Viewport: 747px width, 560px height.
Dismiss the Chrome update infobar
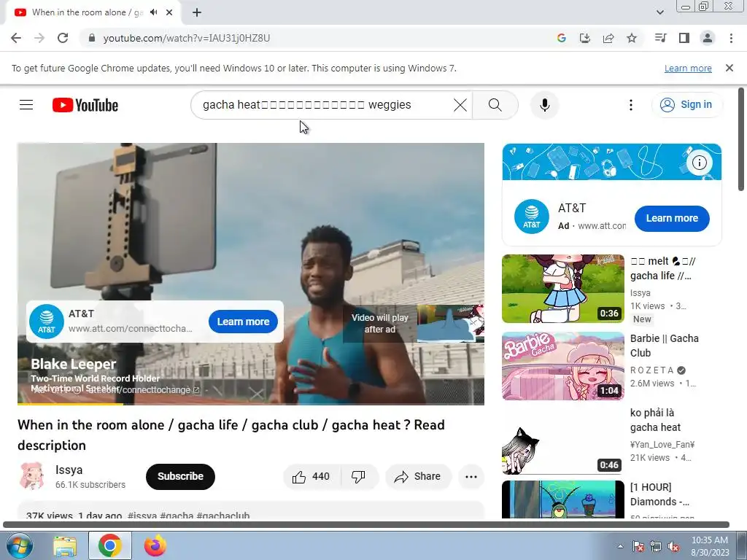[729, 68]
